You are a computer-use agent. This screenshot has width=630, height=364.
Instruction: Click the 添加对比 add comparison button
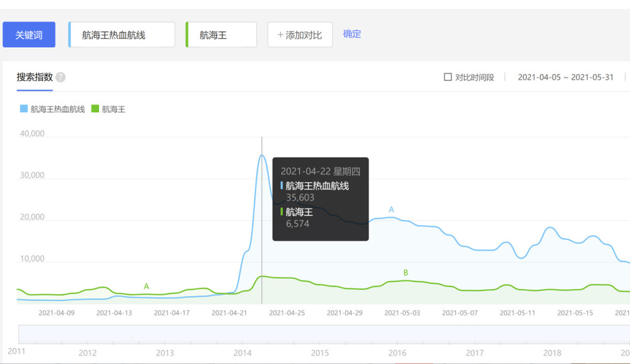click(x=300, y=35)
